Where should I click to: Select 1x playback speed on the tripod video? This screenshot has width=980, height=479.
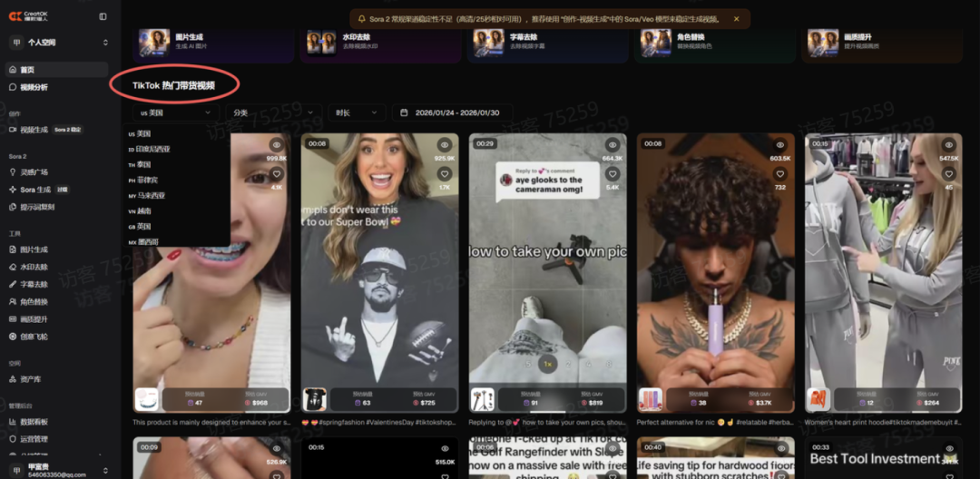pyautogui.click(x=548, y=364)
